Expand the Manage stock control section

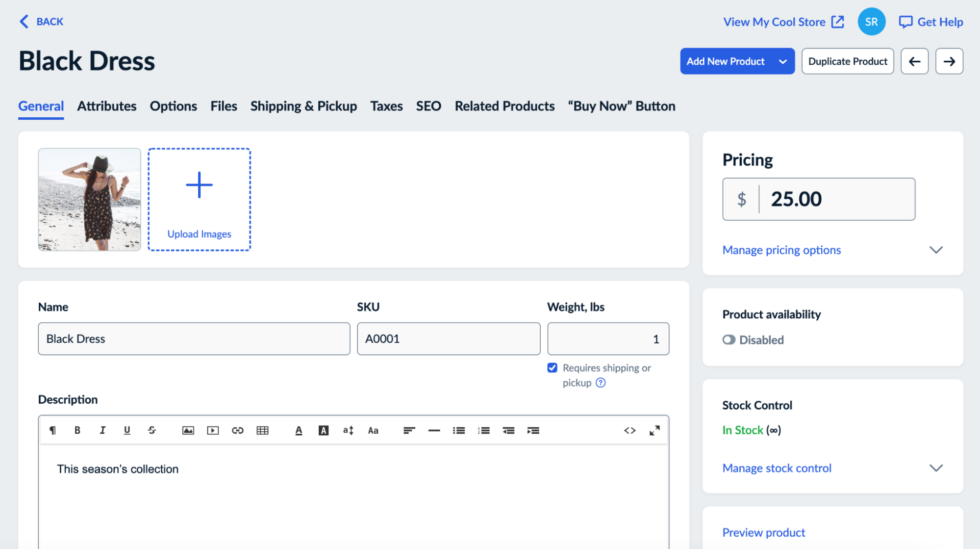[x=777, y=468]
